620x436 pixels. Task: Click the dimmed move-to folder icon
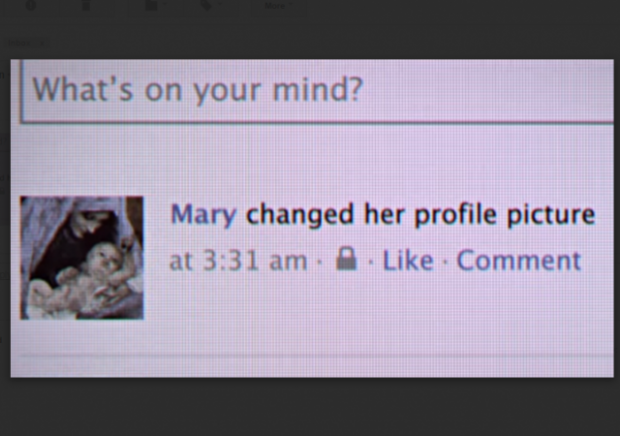pyautogui.click(x=151, y=6)
